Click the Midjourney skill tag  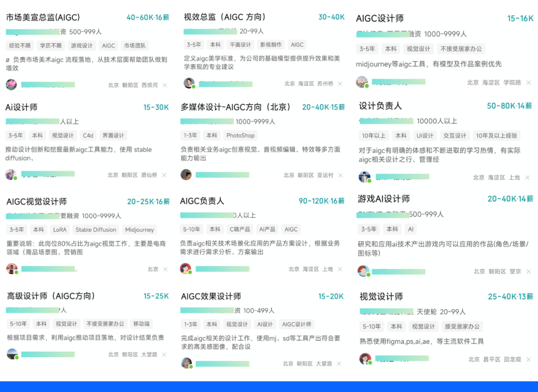[139, 230]
